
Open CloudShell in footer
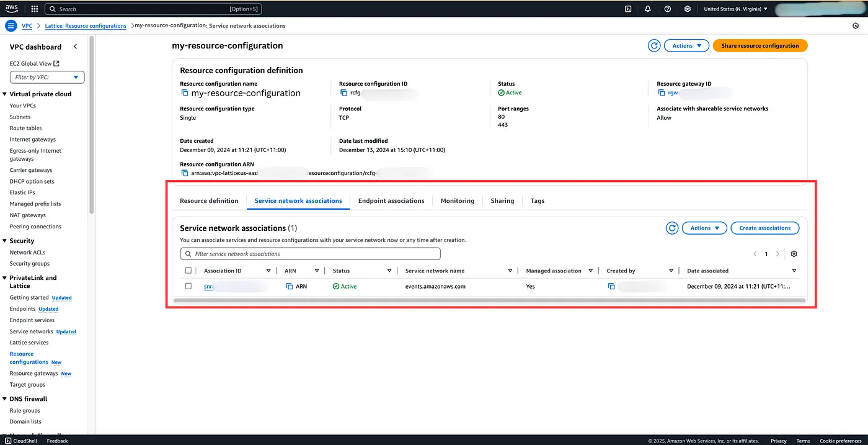click(20, 441)
